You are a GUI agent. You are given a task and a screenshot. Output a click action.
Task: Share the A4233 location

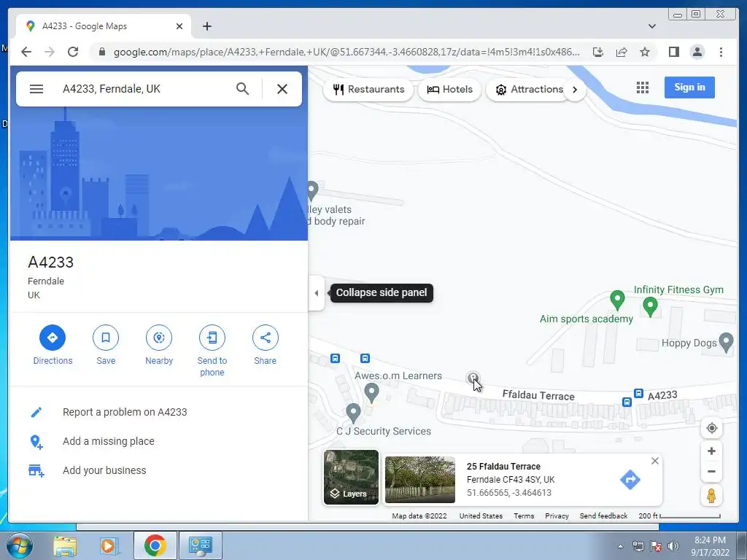[266, 345]
